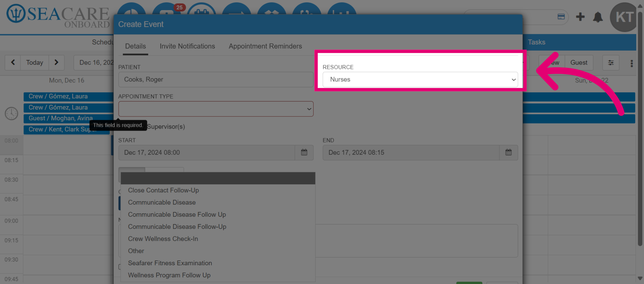This screenshot has height=284, width=644.
Task: Go to next week in scheduler
Action: tap(56, 63)
